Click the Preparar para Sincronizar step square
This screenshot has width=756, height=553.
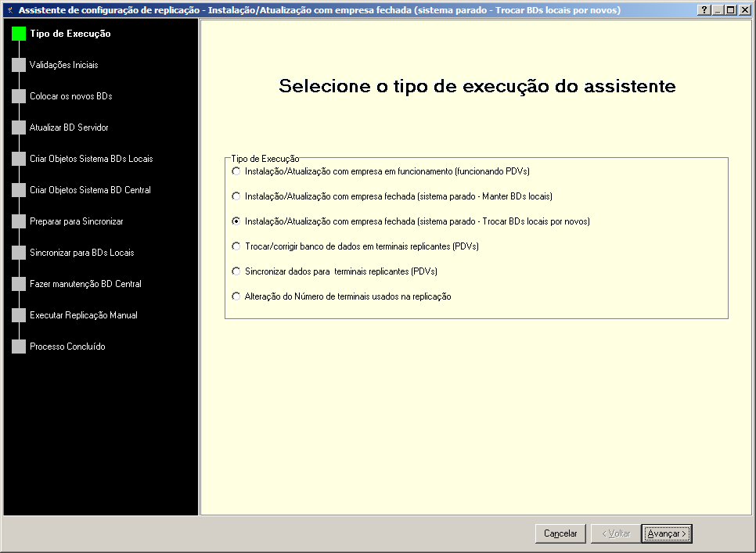pos(19,221)
